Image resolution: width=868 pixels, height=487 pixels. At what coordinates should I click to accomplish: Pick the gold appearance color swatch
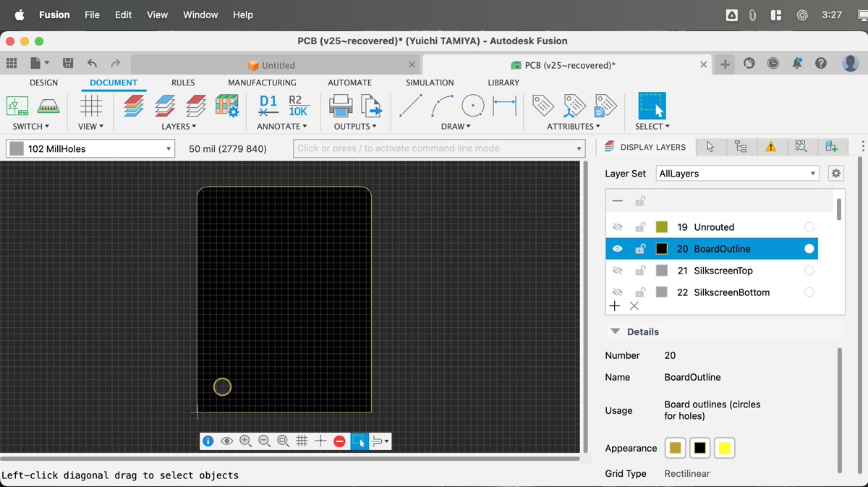pos(675,448)
